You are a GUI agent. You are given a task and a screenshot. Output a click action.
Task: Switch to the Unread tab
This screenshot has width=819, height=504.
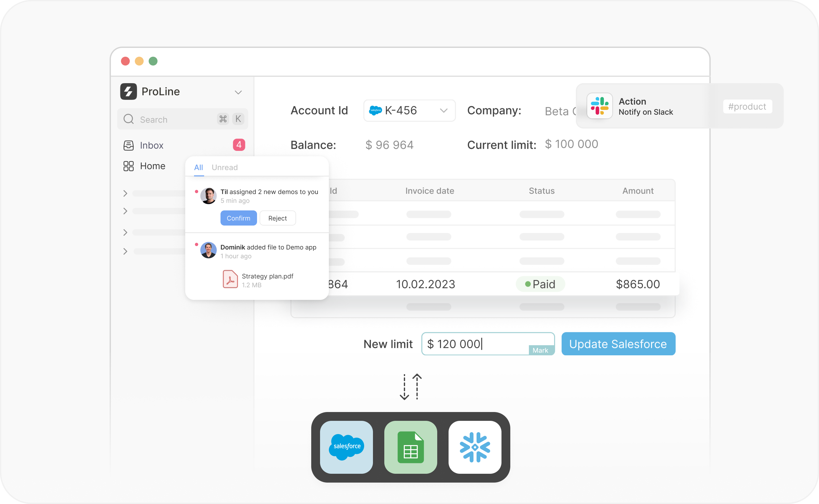click(x=224, y=167)
